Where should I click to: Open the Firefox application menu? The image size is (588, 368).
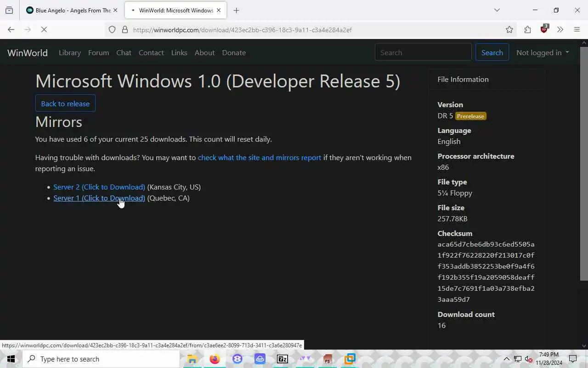[577, 29]
